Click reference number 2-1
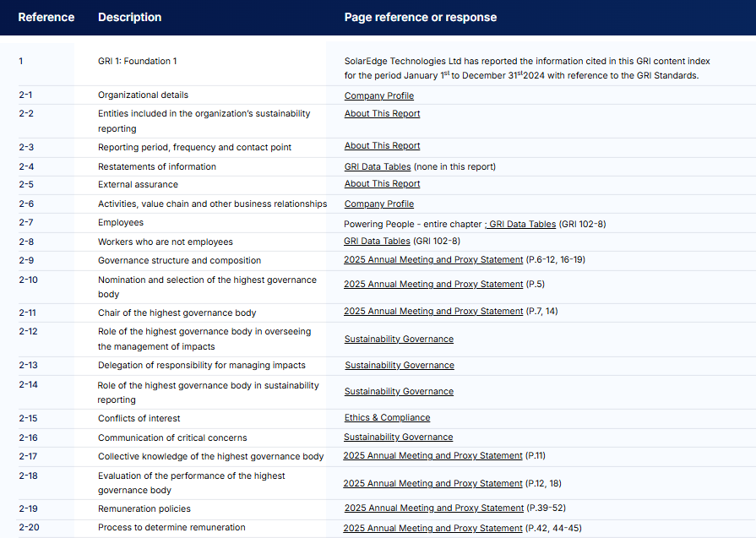 pyautogui.click(x=26, y=95)
